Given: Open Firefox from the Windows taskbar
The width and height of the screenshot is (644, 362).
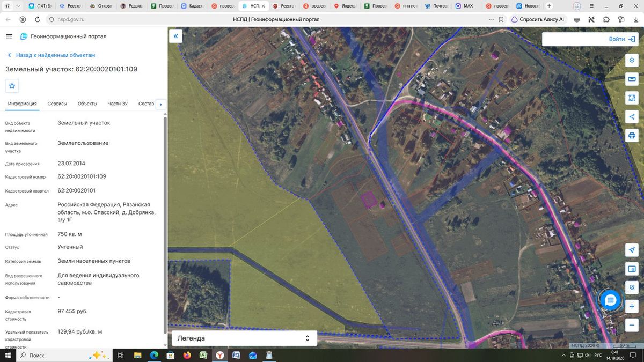Looking at the screenshot, I should 187,355.
